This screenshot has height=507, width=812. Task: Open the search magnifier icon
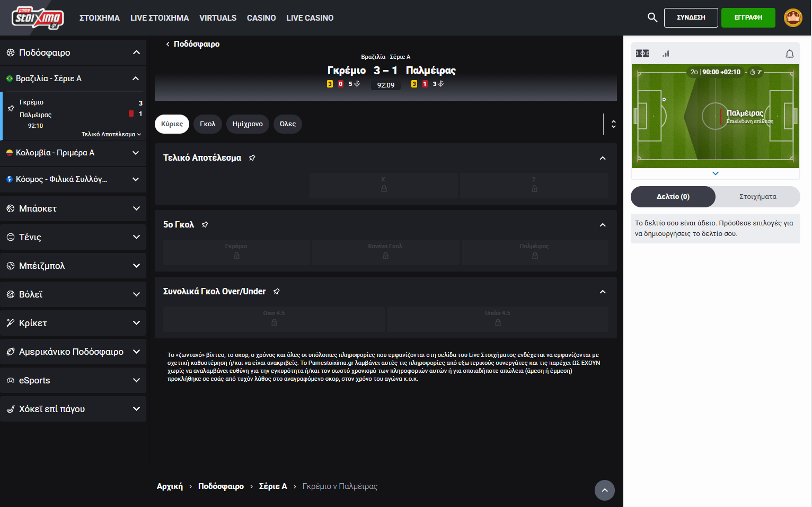[652, 18]
